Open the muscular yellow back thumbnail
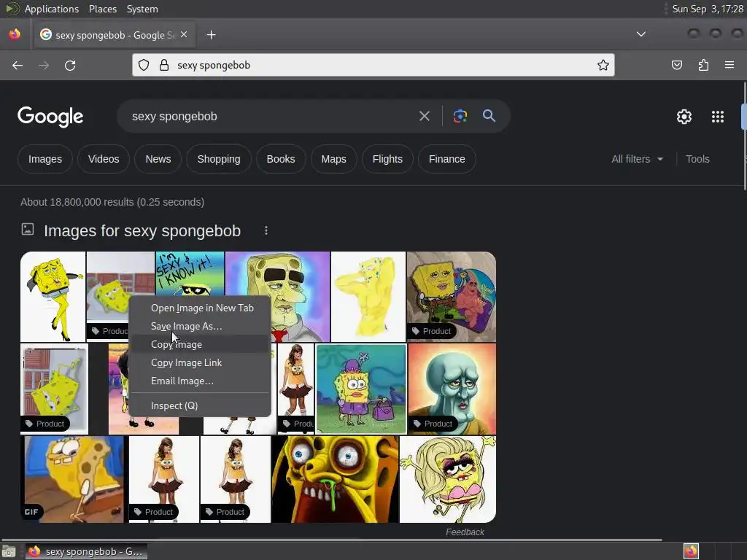 point(368,297)
